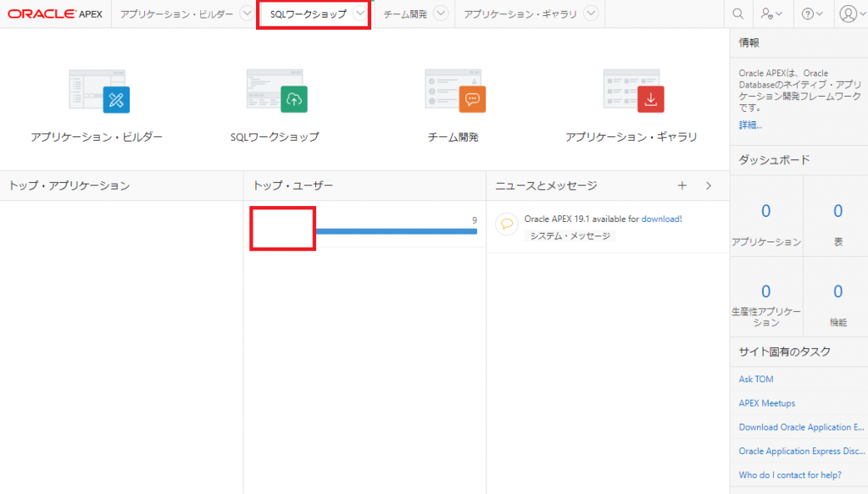Open ニュースとメッセージ with the right chevron
This screenshot has width=868, height=494.
(x=709, y=186)
